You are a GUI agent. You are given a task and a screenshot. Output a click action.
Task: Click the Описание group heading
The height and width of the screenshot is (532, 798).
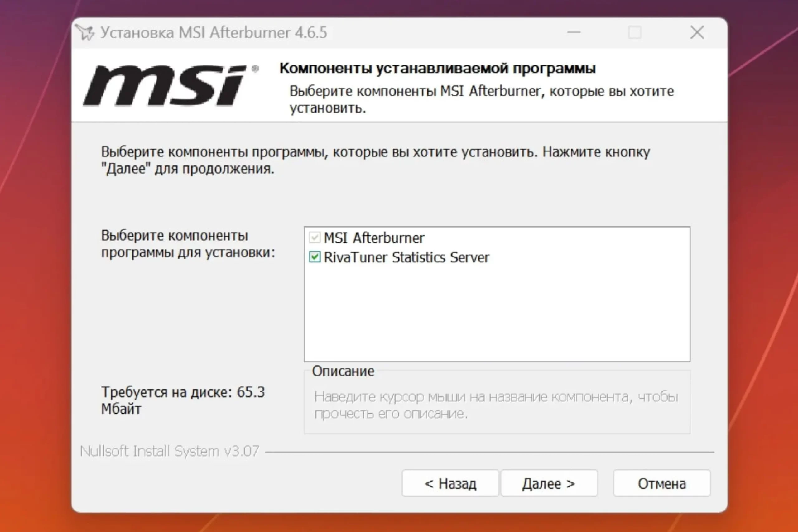click(343, 371)
